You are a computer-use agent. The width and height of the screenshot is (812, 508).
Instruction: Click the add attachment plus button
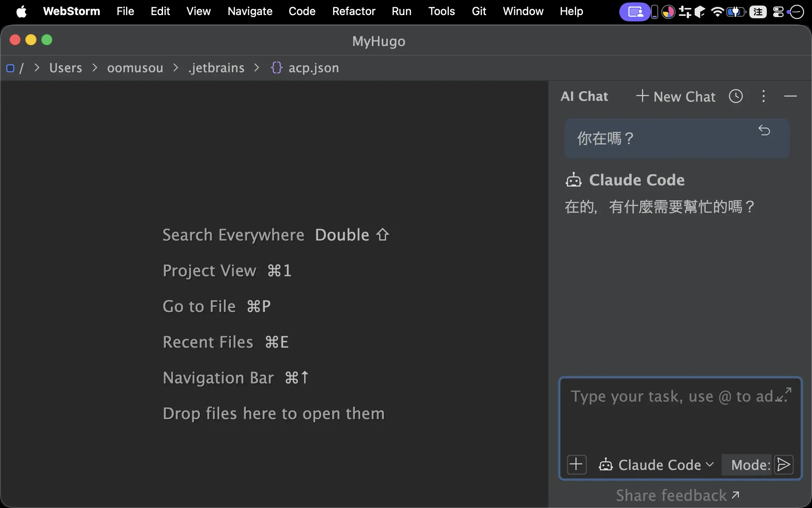(576, 464)
